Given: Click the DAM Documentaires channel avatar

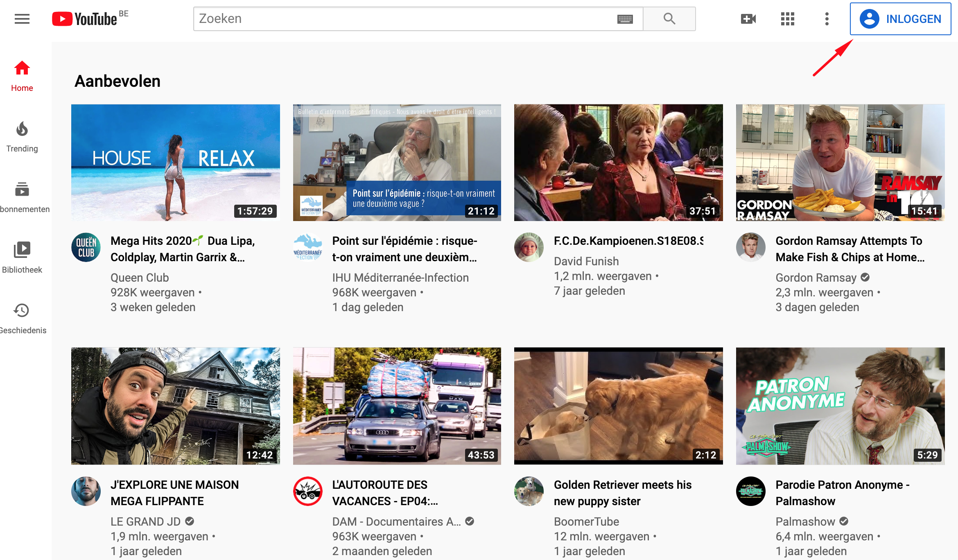Looking at the screenshot, I should point(308,491).
